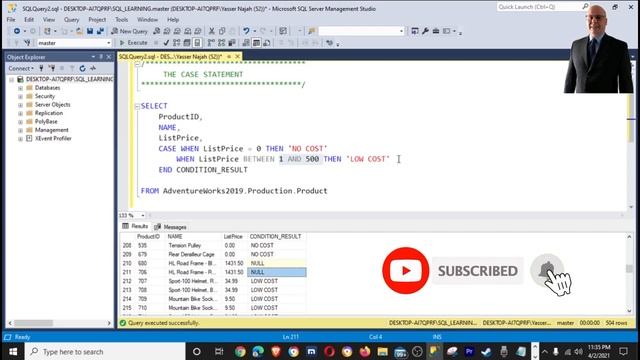Open the Project menu
The image size is (640, 360).
tap(97, 20)
